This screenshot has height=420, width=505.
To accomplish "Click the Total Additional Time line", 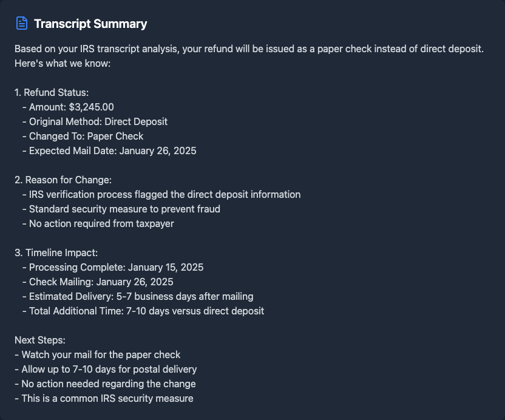I will pyautogui.click(x=146, y=311).
